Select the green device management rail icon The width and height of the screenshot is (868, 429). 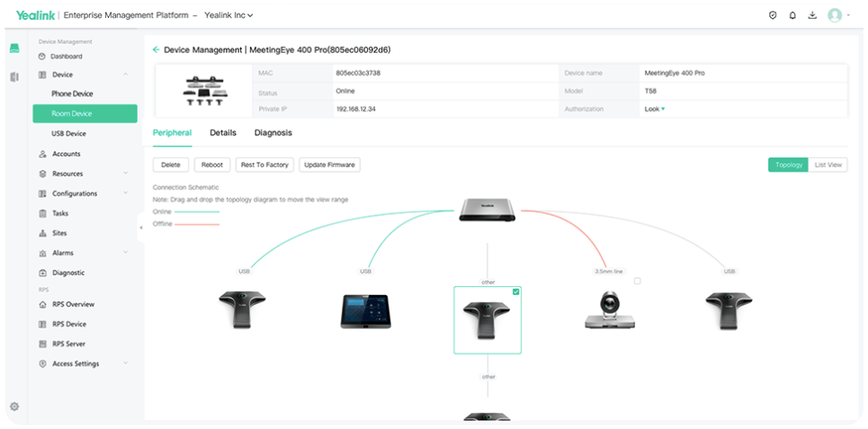coord(14,49)
